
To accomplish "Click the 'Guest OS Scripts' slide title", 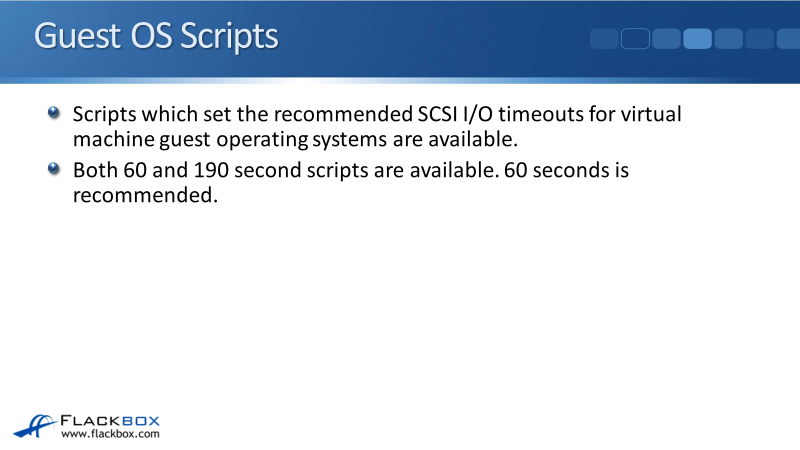I will 156,36.
